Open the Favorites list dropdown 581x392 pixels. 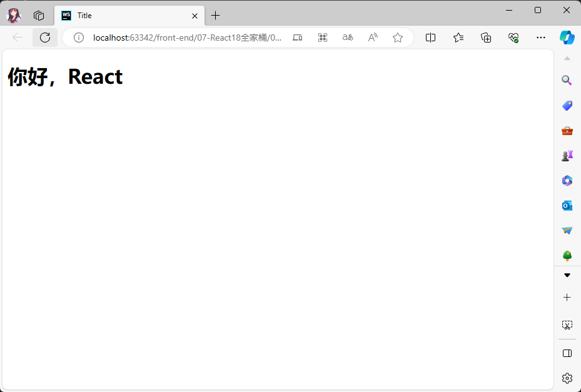click(x=458, y=38)
